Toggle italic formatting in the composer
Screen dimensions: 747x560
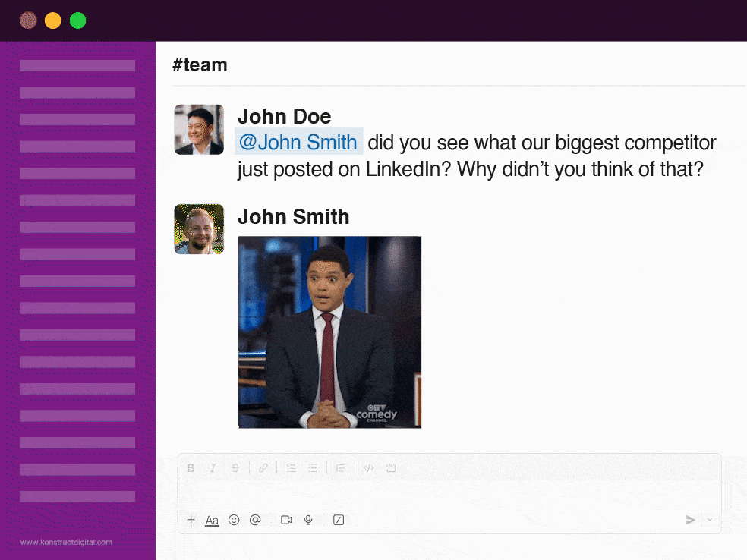213,468
